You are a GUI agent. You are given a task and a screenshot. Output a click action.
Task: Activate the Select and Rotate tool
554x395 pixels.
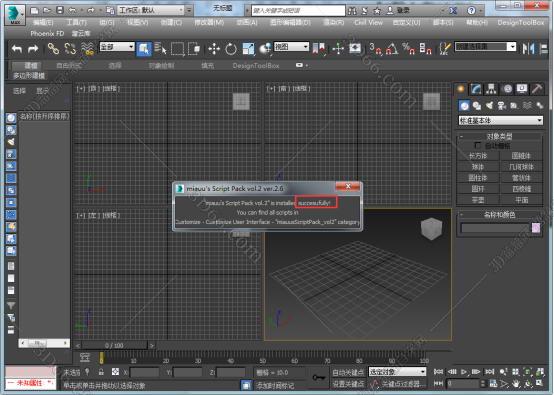231,49
